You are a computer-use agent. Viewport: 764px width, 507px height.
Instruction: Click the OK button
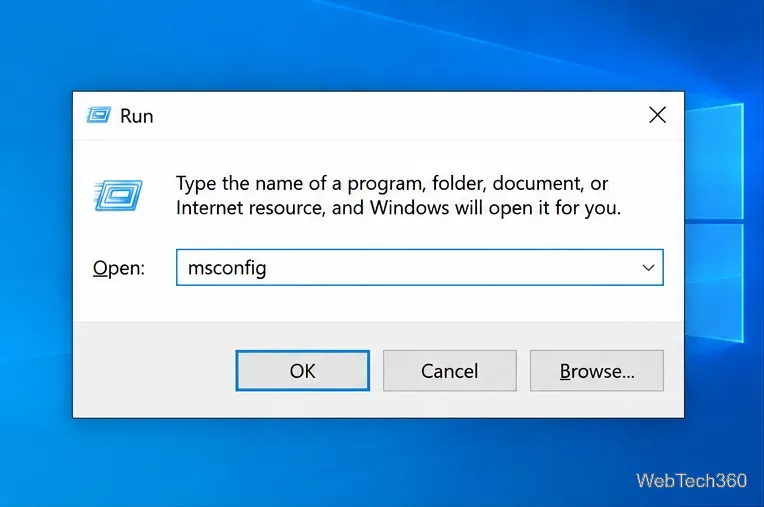303,371
